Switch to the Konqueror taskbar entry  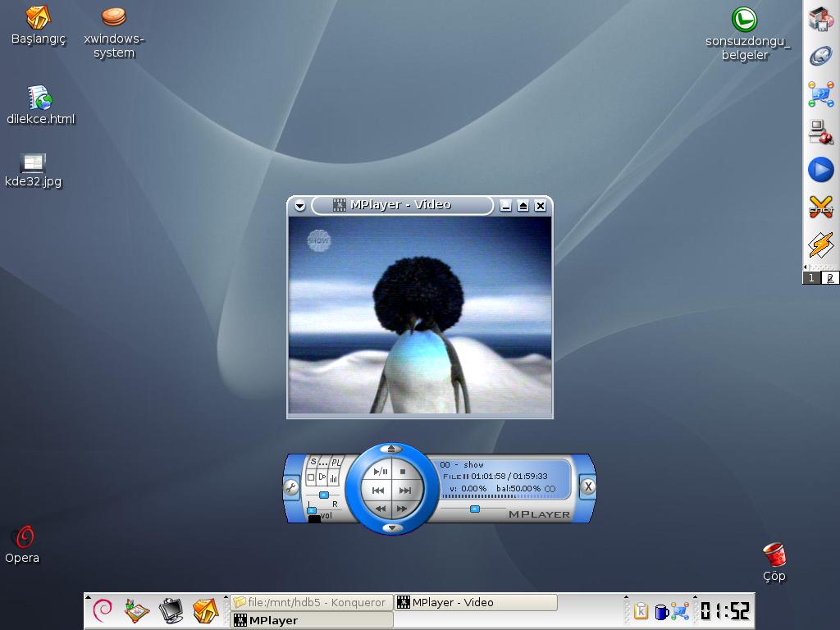311,602
